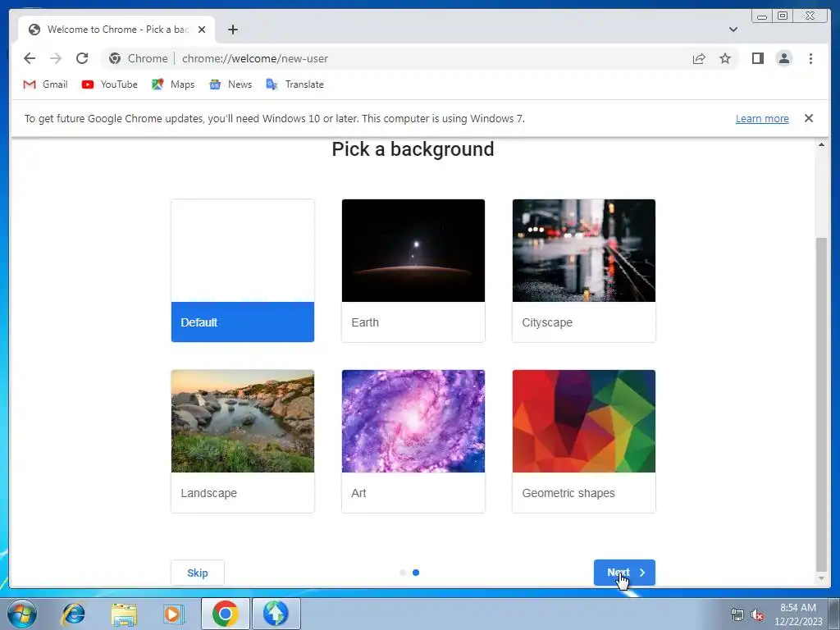The width and height of the screenshot is (840, 630).
Task: Click the Learn more link
Action: (762, 118)
